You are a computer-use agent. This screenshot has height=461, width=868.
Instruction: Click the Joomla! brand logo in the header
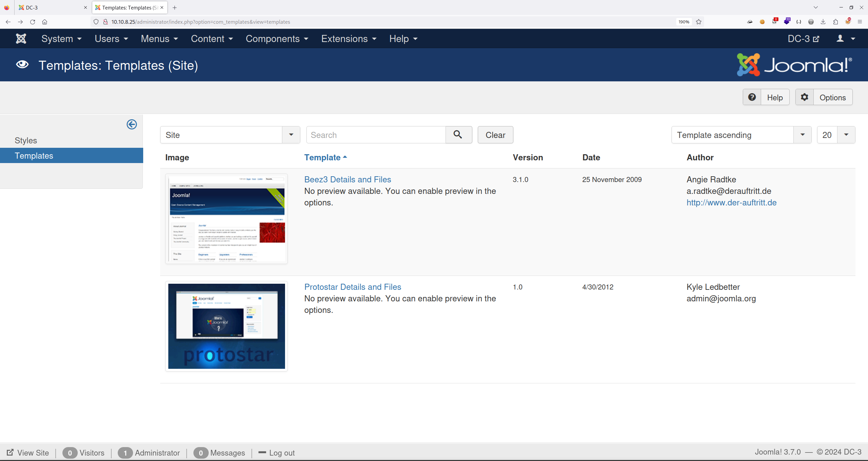[794, 64]
